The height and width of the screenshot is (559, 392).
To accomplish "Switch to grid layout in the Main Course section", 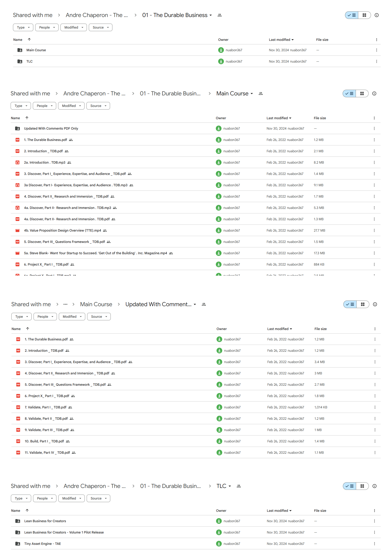I will pos(362,93).
